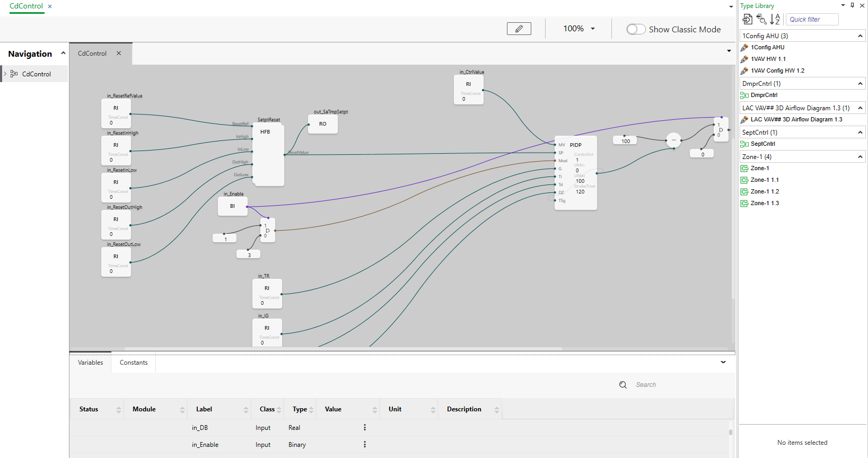Toggle Show Classic Mode switch
This screenshot has width=868, height=458.
[636, 30]
